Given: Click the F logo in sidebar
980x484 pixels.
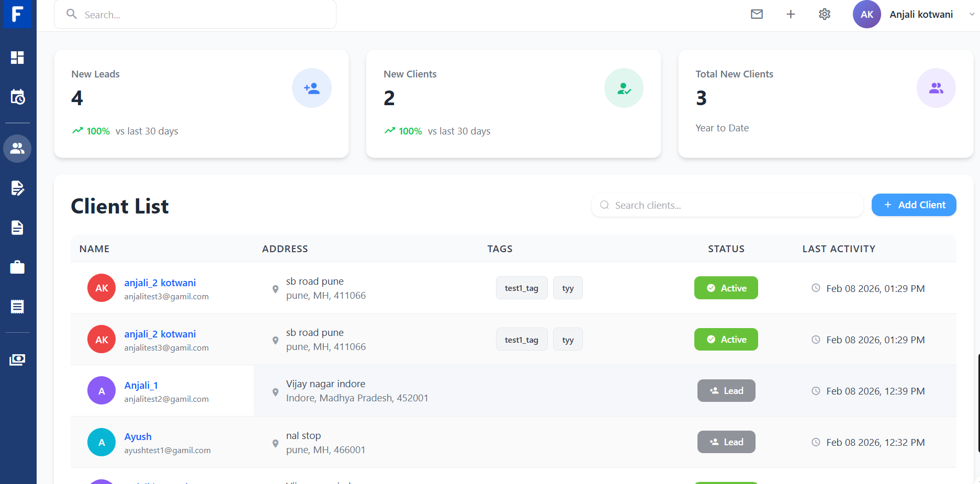Looking at the screenshot, I should coord(17,14).
